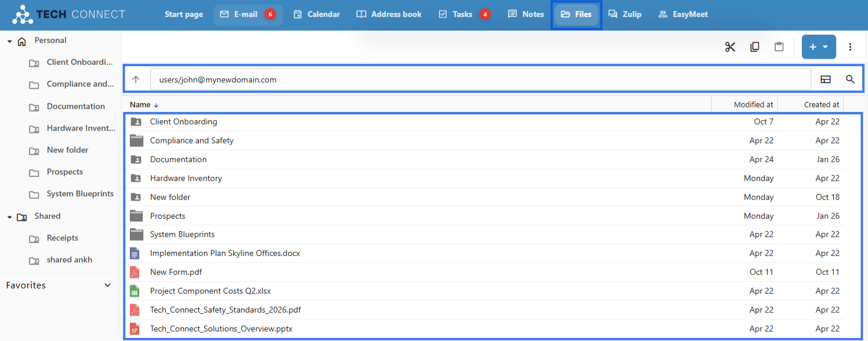Click the Compliance and Safety folder icon in list
This screenshot has width=868, height=341.
(136, 140)
